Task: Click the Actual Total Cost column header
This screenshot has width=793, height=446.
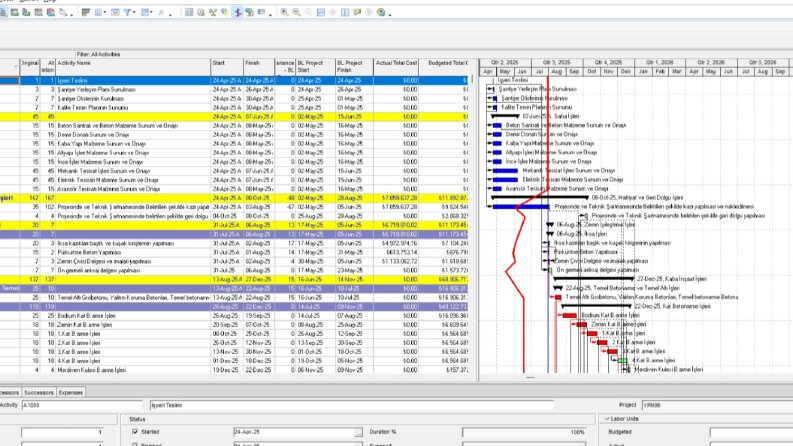Action: click(396, 67)
